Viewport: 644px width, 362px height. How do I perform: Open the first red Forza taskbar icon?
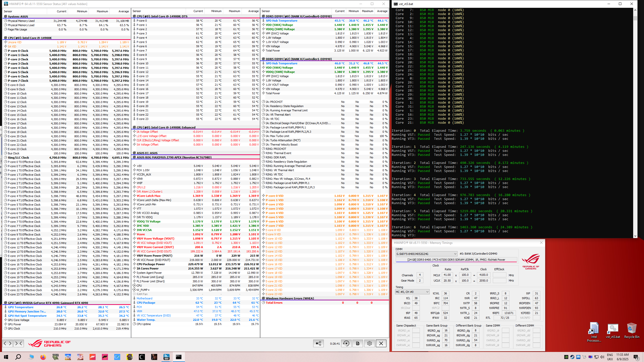(93, 357)
